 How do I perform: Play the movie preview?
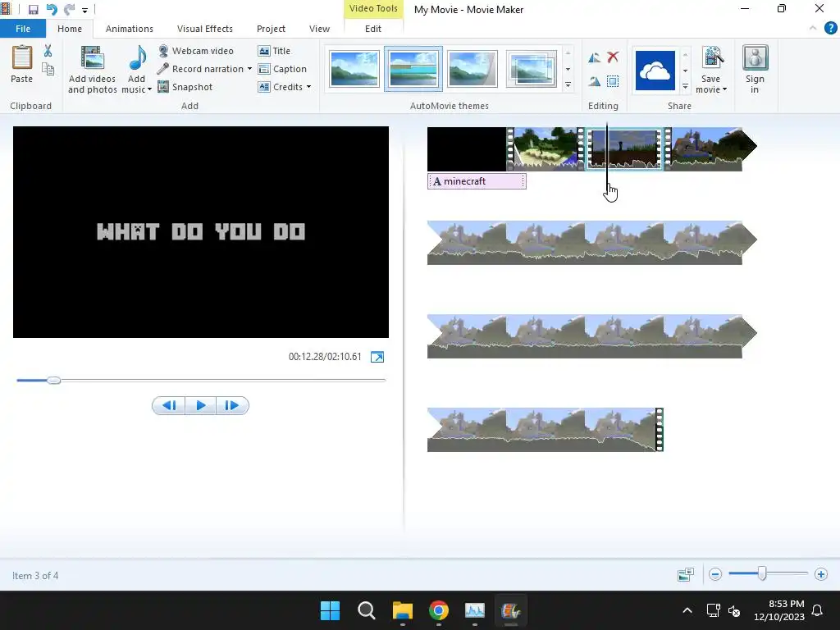point(201,405)
